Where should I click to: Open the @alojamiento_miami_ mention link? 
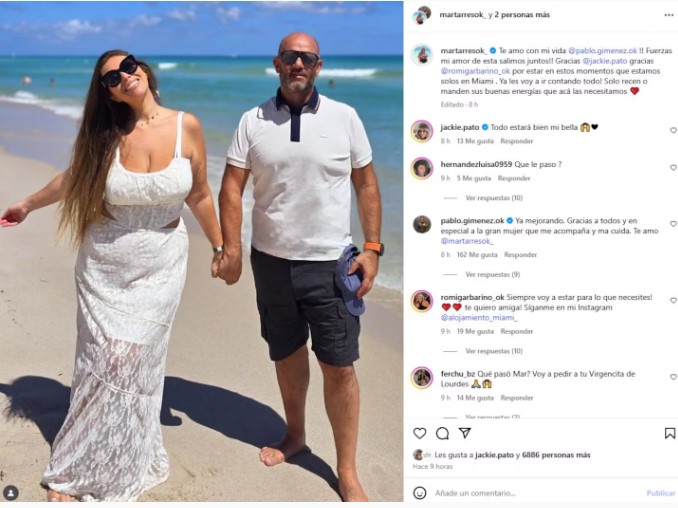[479, 318]
